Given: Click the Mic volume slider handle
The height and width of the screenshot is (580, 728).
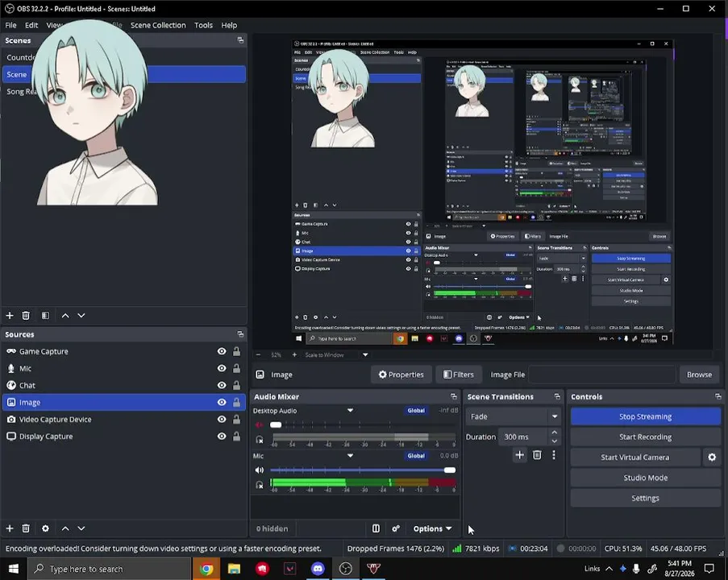Looking at the screenshot, I should pyautogui.click(x=449, y=470).
